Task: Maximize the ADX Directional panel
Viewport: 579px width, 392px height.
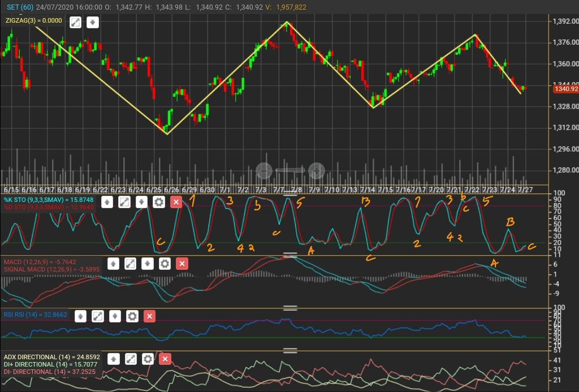Action: pos(131,359)
